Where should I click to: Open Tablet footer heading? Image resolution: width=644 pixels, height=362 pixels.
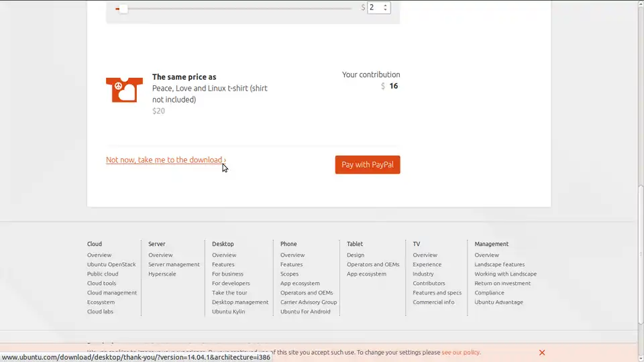(x=355, y=244)
